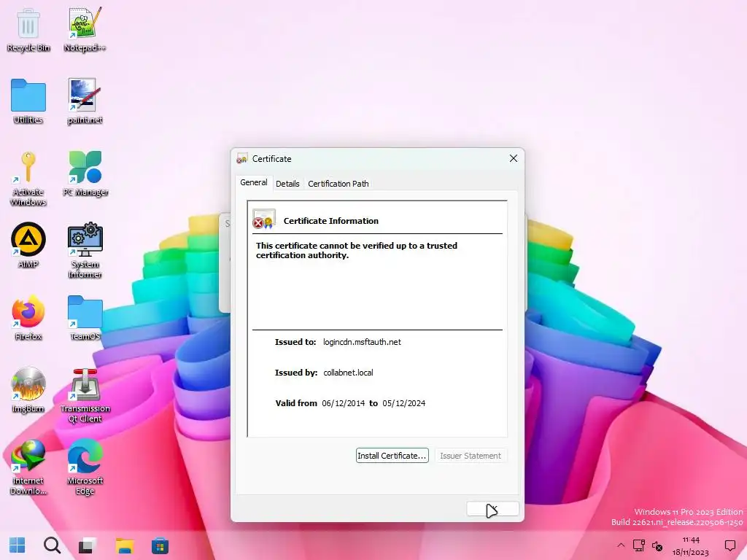The image size is (747, 560).
Task: Launch Notepad++ from the desktop
Action: click(x=85, y=29)
